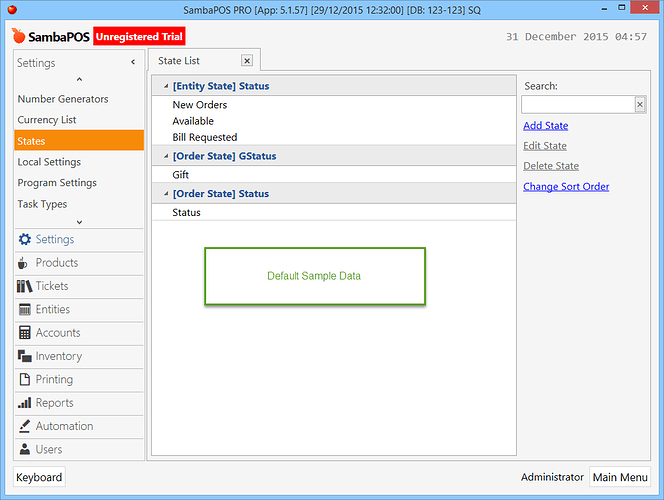Close the State List tab
The height and width of the screenshot is (500, 664).
click(x=247, y=61)
